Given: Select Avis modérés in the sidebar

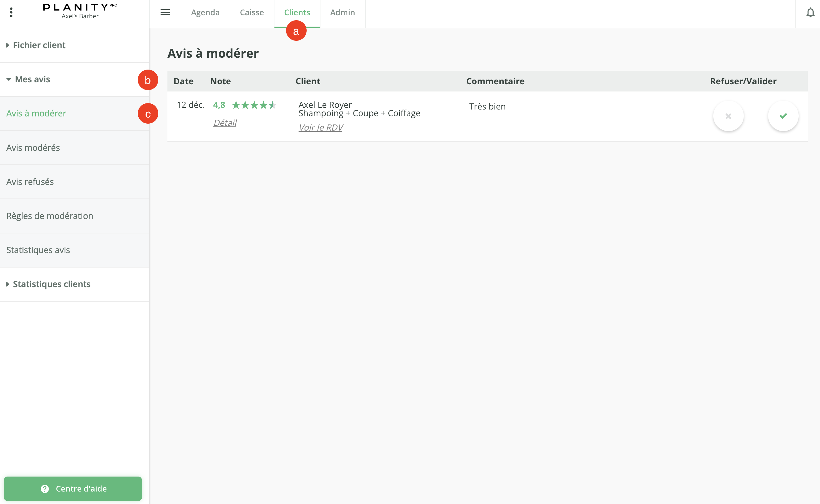Looking at the screenshot, I should [x=33, y=148].
